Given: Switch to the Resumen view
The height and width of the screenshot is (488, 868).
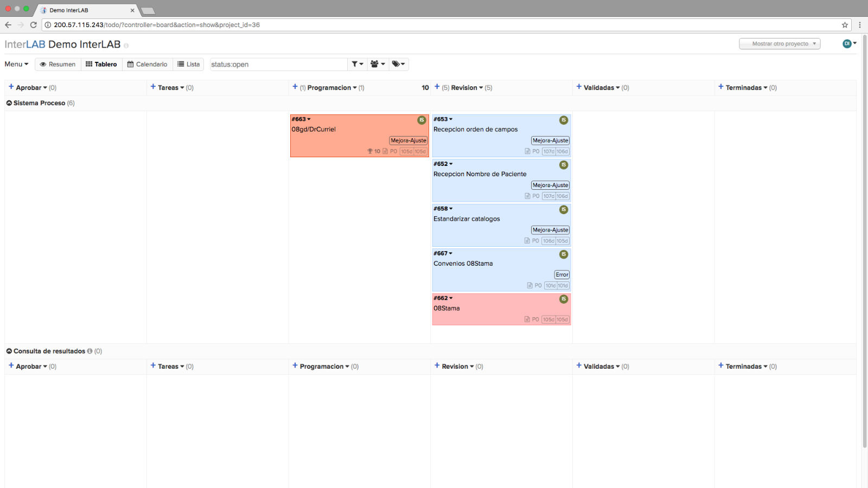Looking at the screenshot, I should click(58, 64).
